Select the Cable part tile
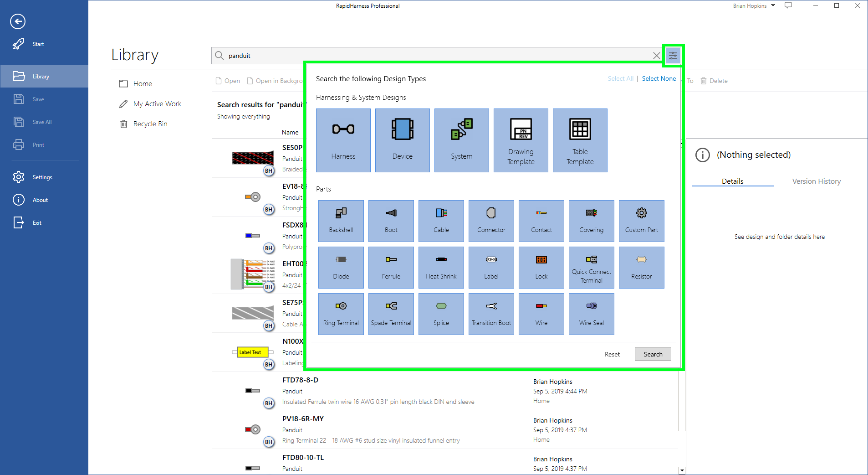 tap(441, 221)
